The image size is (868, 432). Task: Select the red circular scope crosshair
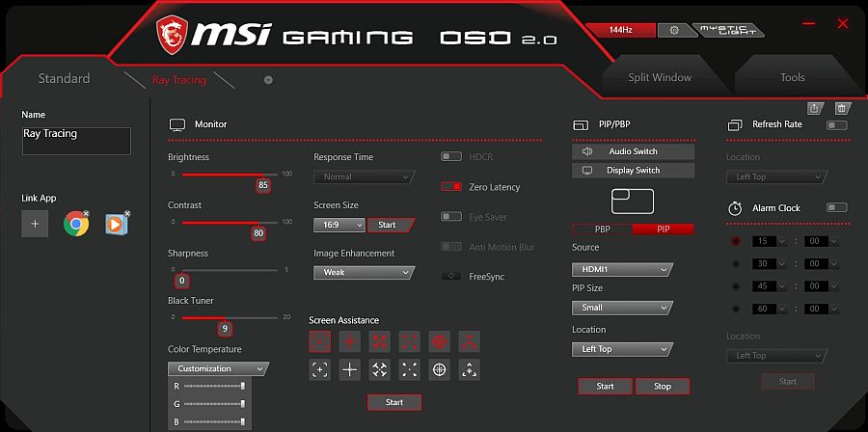[440, 341]
